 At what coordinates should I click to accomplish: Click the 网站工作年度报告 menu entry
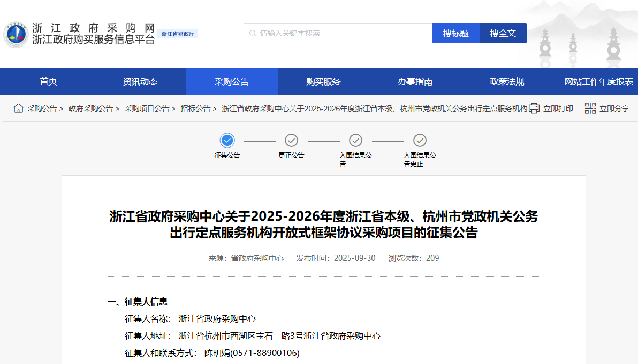[598, 81]
